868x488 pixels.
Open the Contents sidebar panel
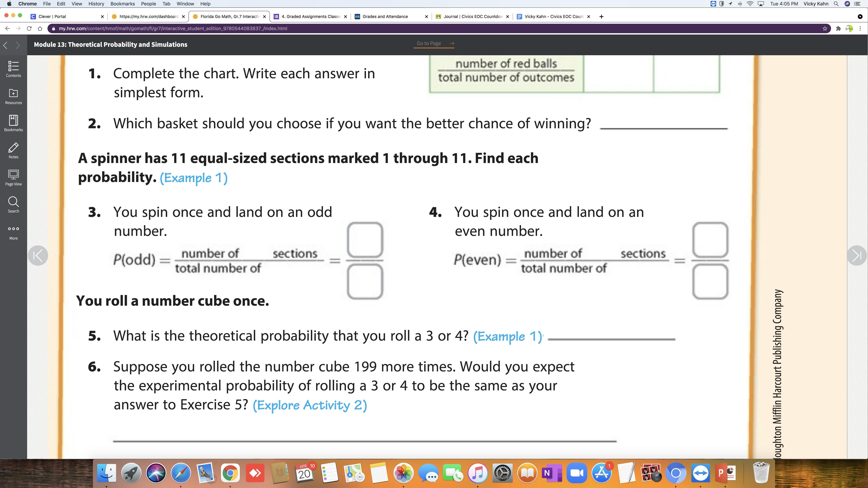pos(14,69)
